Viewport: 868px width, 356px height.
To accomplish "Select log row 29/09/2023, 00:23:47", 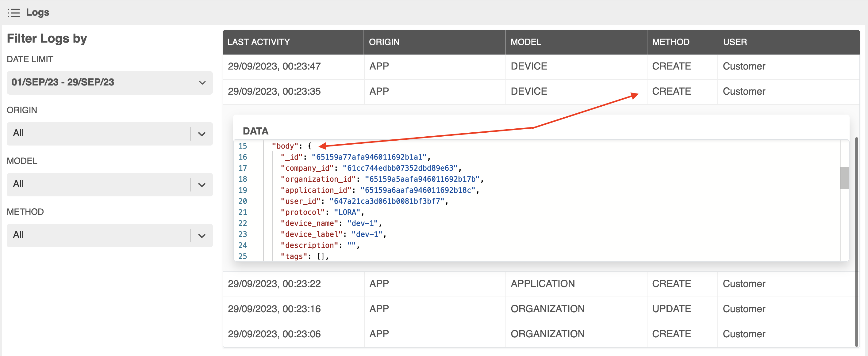I will pos(541,66).
